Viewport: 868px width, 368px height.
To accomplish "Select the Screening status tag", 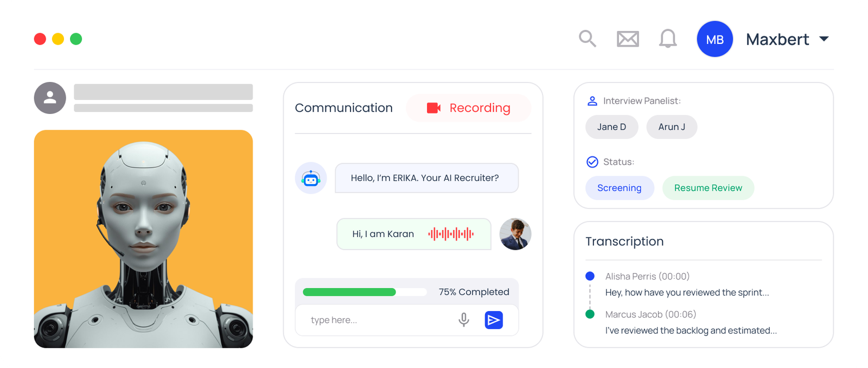I will tap(620, 188).
